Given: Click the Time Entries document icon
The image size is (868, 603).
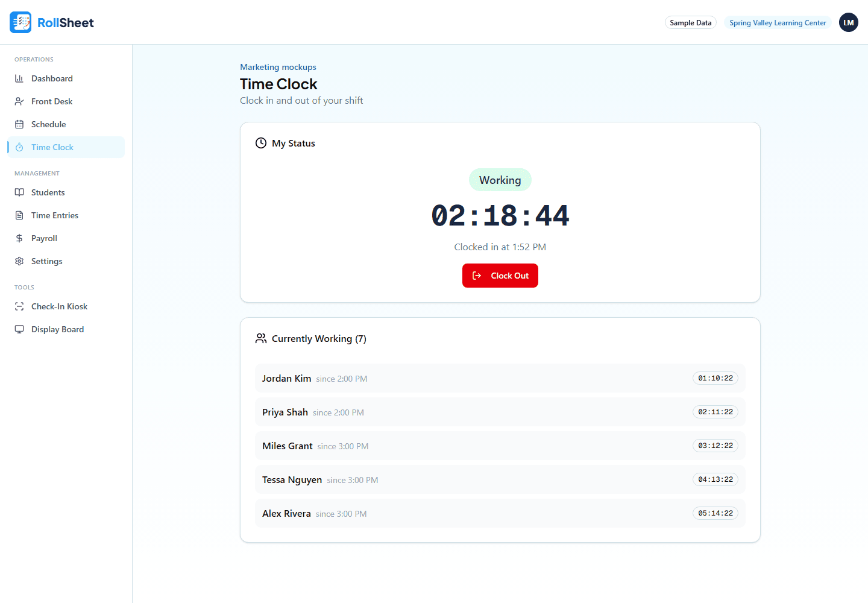Looking at the screenshot, I should (x=19, y=215).
